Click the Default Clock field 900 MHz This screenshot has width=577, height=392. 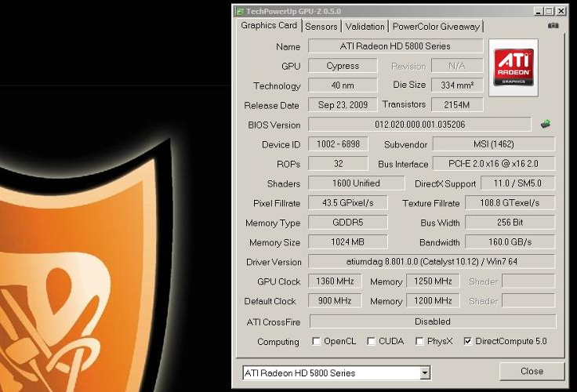click(x=335, y=300)
